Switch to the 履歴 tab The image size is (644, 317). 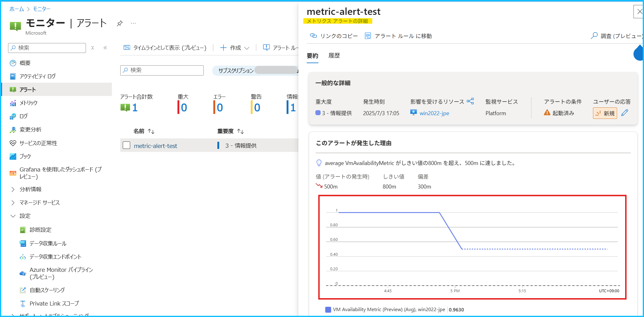[334, 56]
